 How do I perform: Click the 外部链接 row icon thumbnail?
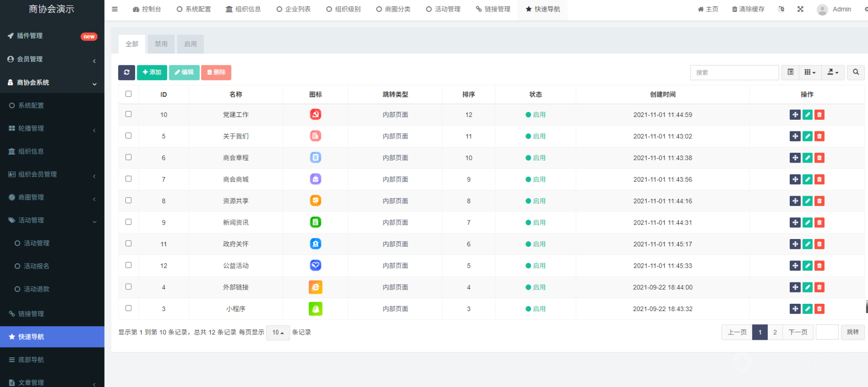316,287
